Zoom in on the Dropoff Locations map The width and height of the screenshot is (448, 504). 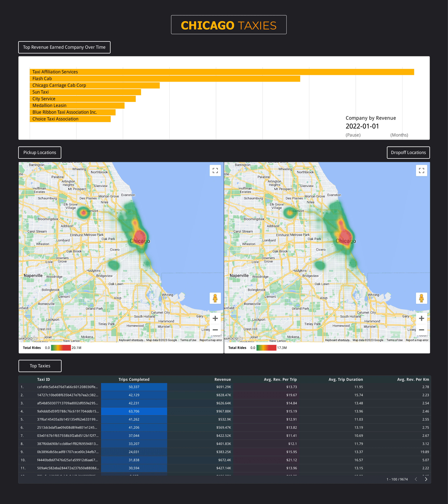coord(421,318)
